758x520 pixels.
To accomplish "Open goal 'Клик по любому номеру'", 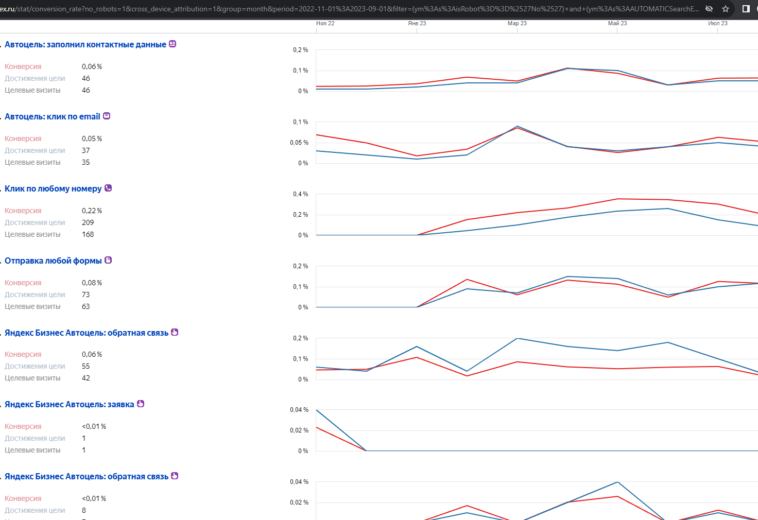I will [x=53, y=188].
